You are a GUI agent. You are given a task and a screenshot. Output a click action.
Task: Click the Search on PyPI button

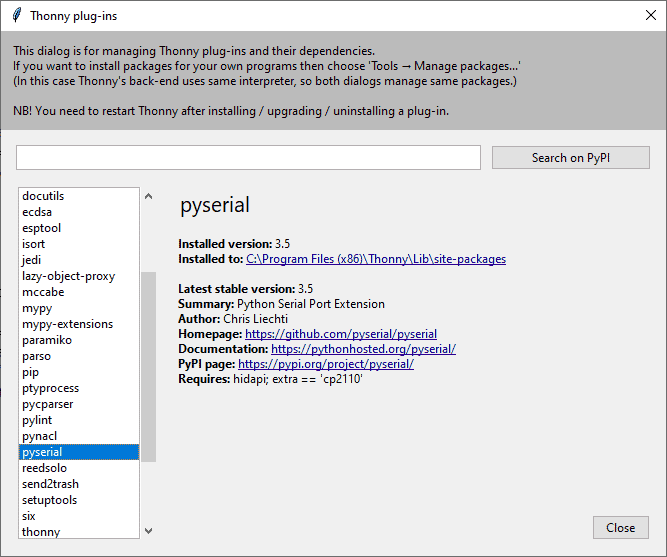click(x=571, y=157)
